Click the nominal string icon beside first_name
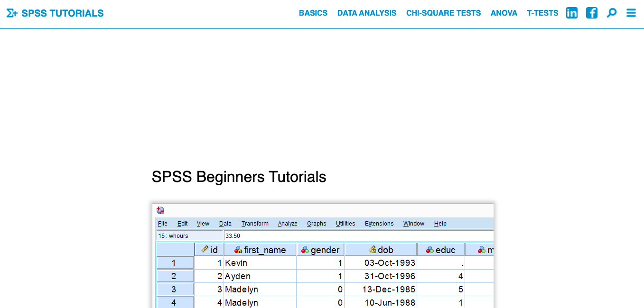 click(x=238, y=250)
